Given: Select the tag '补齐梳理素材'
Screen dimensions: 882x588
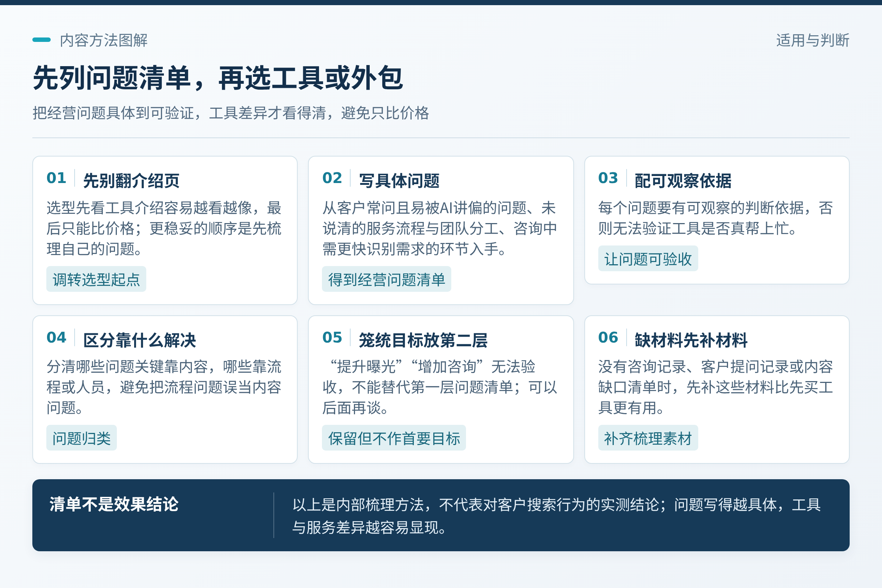Looking at the screenshot, I should click(x=648, y=438).
